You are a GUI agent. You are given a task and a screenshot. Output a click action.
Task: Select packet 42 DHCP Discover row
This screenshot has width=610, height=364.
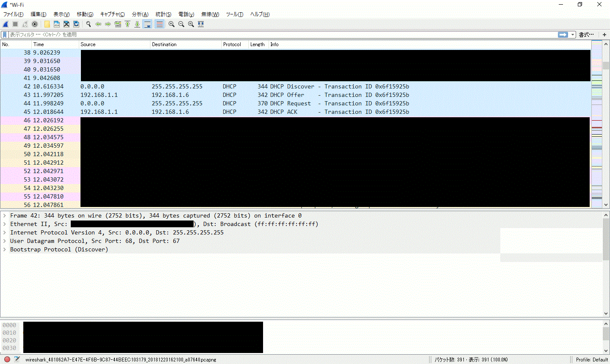tap(295, 86)
